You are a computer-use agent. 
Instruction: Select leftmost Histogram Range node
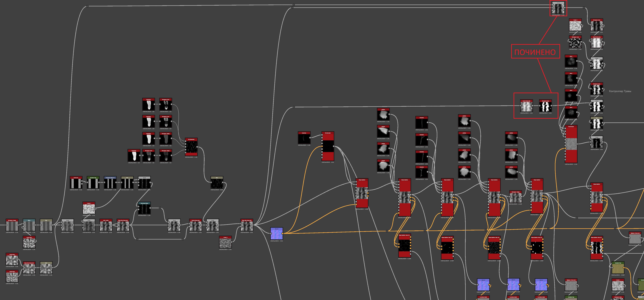12,225
